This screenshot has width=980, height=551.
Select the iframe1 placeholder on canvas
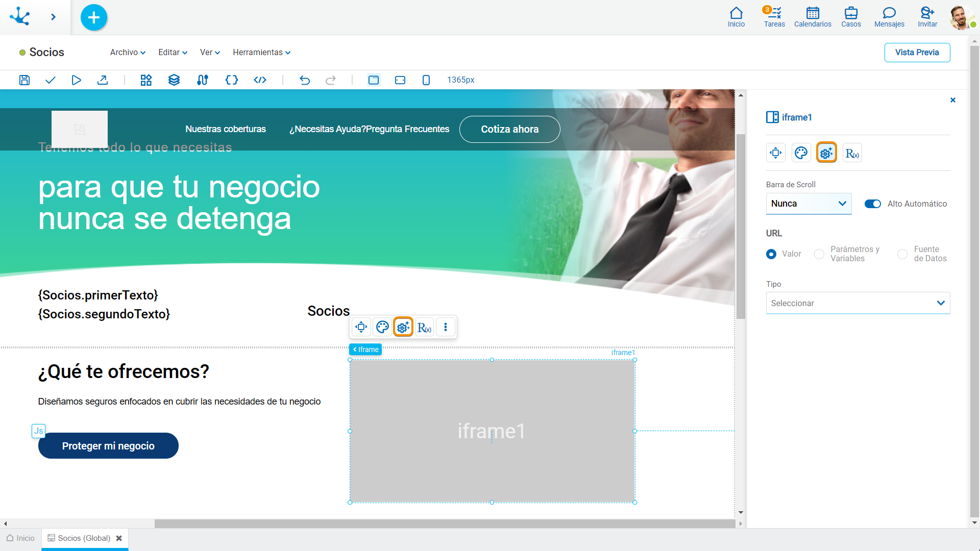tap(492, 431)
